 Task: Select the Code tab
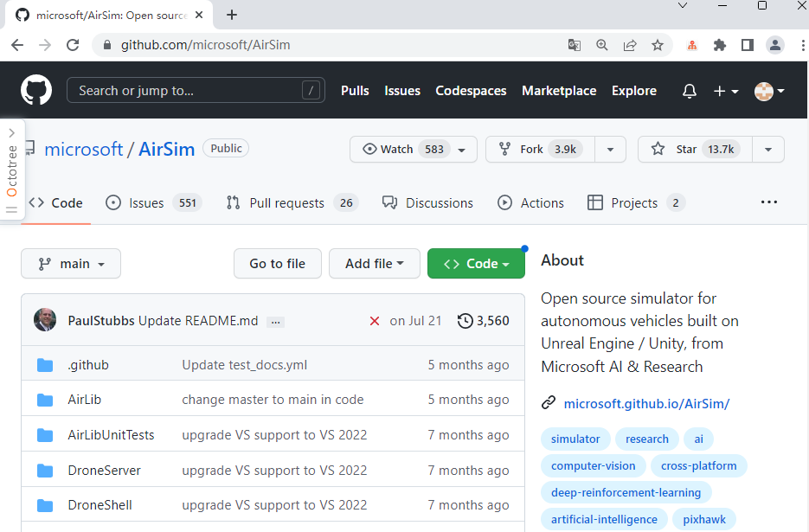click(x=55, y=202)
